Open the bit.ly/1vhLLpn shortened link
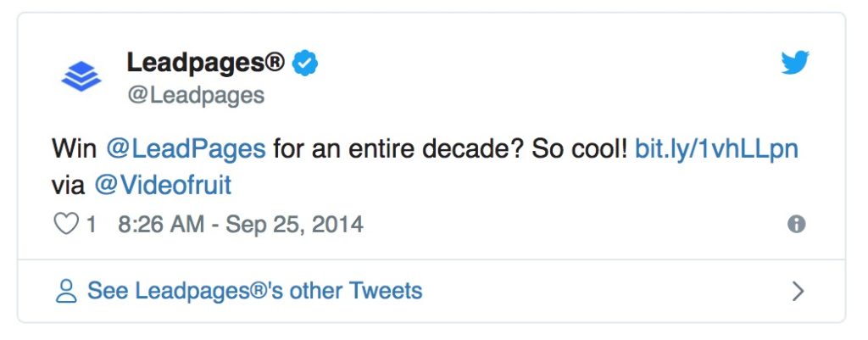The height and width of the screenshot is (340, 868). [x=717, y=150]
